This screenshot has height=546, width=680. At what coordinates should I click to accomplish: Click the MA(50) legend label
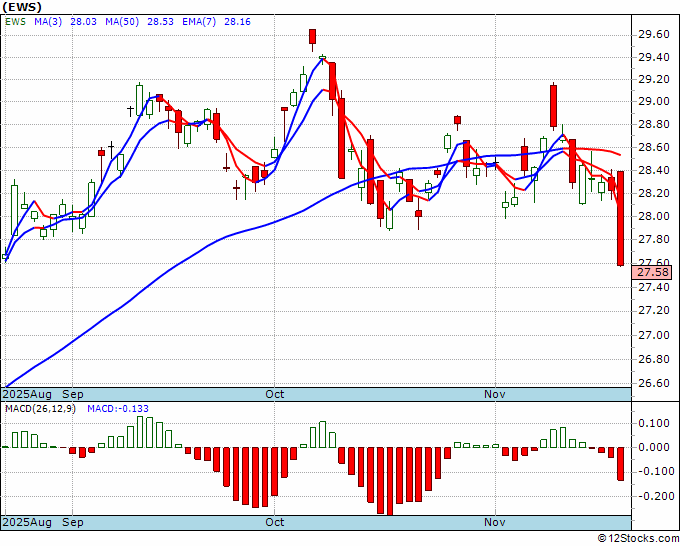click(122, 22)
